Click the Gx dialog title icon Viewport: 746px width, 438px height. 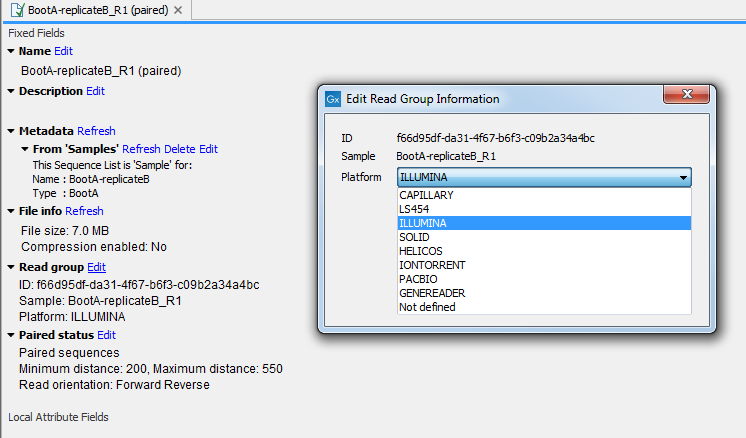[x=334, y=99]
